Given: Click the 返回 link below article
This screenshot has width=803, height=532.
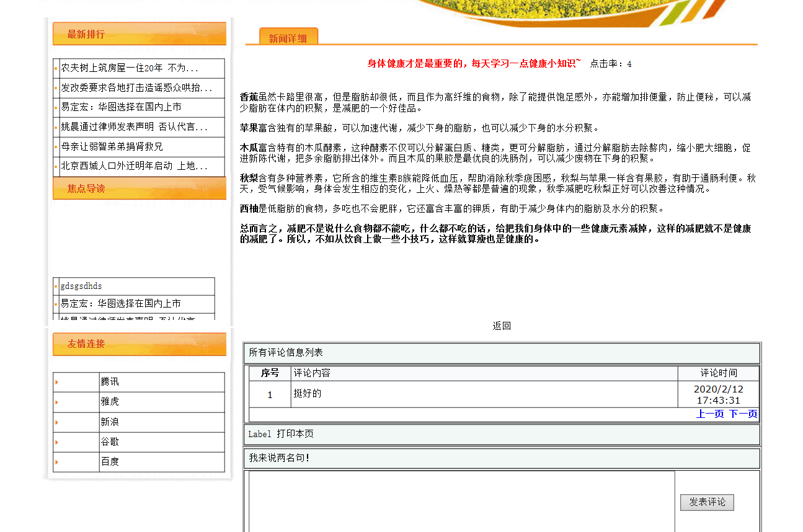Looking at the screenshot, I should [x=502, y=326].
